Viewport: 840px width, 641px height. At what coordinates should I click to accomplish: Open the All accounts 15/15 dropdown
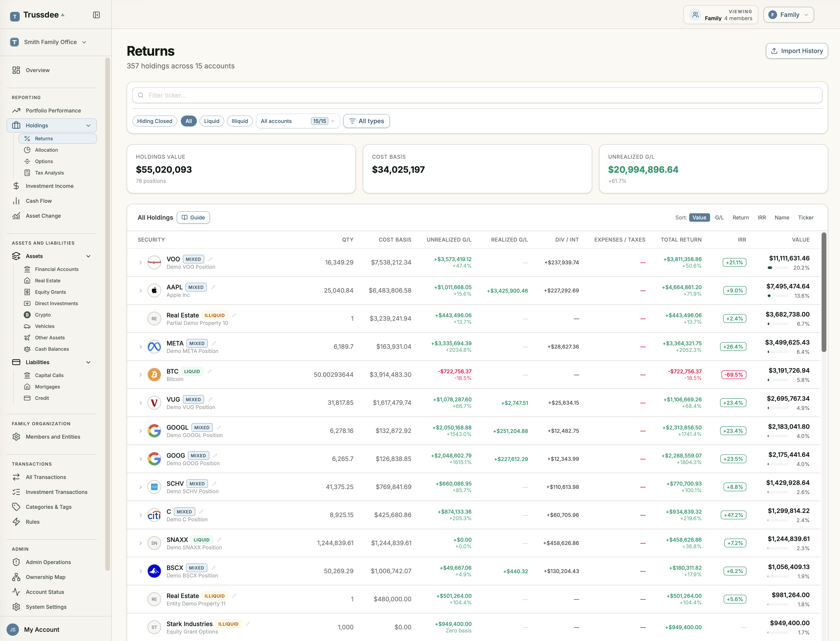(297, 121)
